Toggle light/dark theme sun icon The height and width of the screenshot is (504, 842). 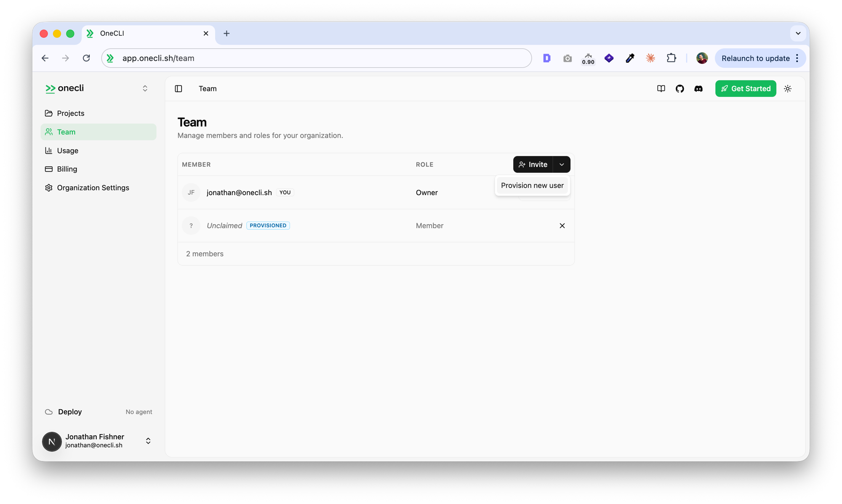[x=788, y=88]
